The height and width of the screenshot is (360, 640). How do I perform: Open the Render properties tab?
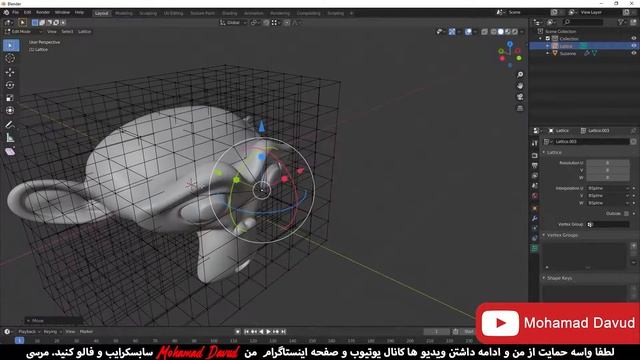point(535,156)
